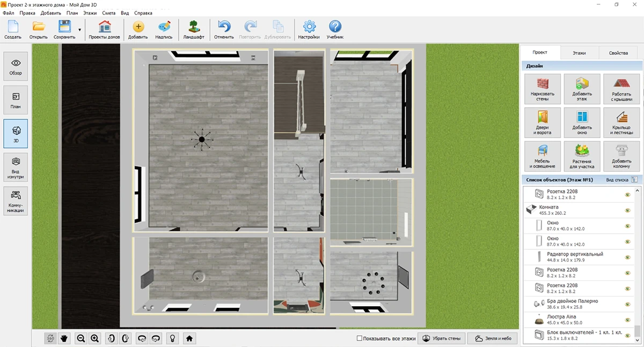Switch to the Свойства tab
Image resolution: width=644 pixels, height=347 pixels.
(x=618, y=53)
